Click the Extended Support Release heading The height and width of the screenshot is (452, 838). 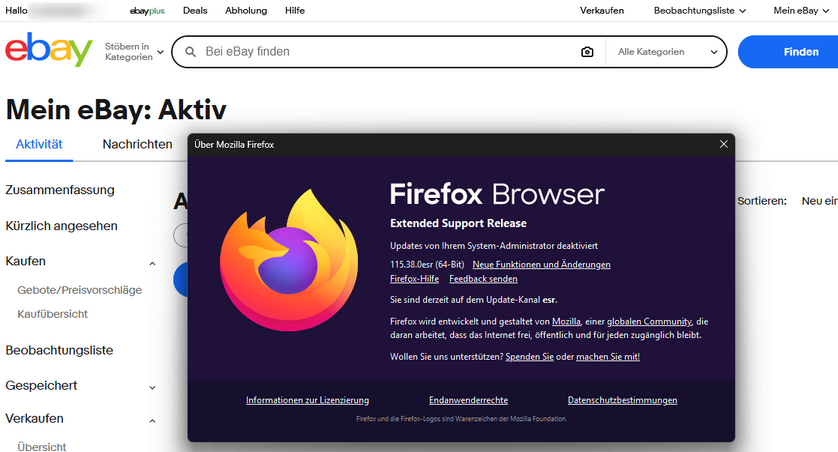coord(458,223)
